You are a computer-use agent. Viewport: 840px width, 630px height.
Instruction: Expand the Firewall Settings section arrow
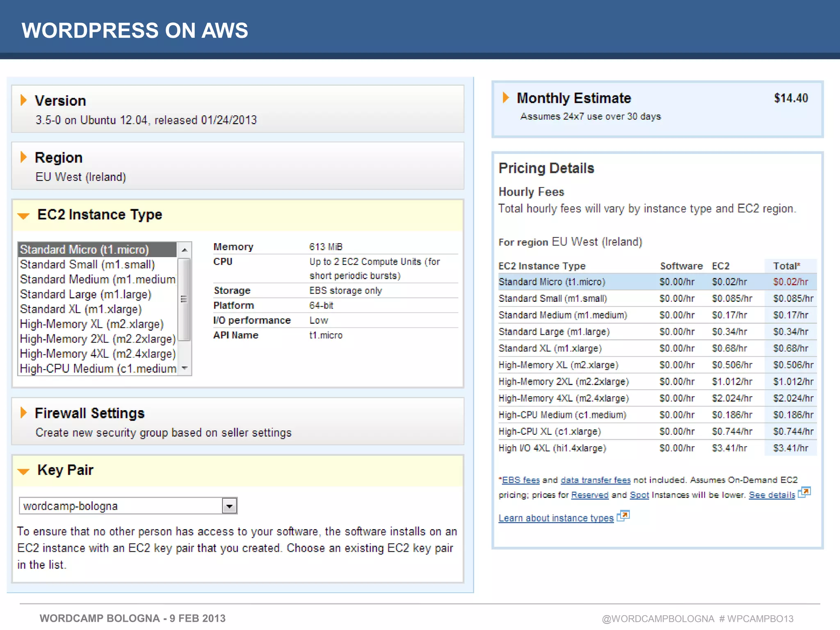tap(24, 413)
